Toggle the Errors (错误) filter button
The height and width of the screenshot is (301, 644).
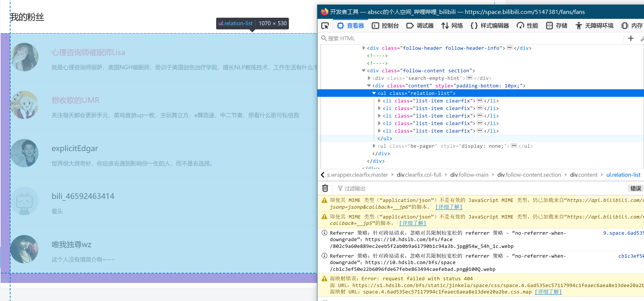tap(635, 188)
